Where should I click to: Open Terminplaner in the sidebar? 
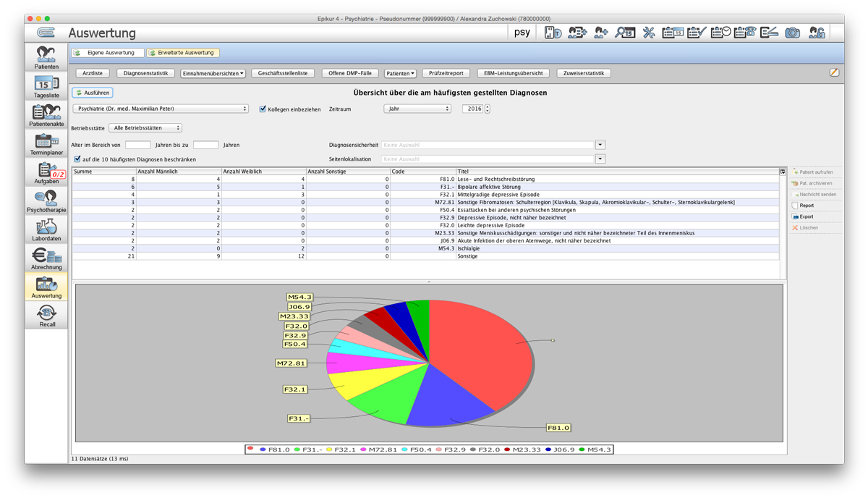click(x=46, y=144)
